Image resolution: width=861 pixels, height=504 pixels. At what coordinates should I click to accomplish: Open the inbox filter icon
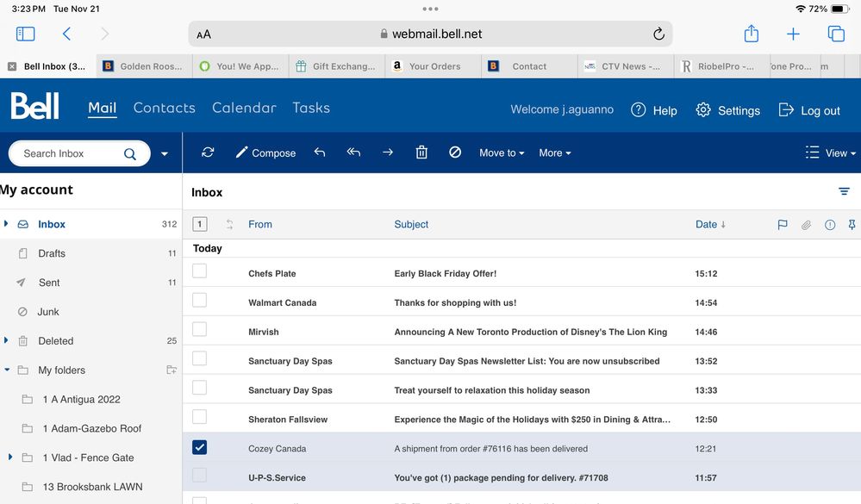tap(844, 191)
